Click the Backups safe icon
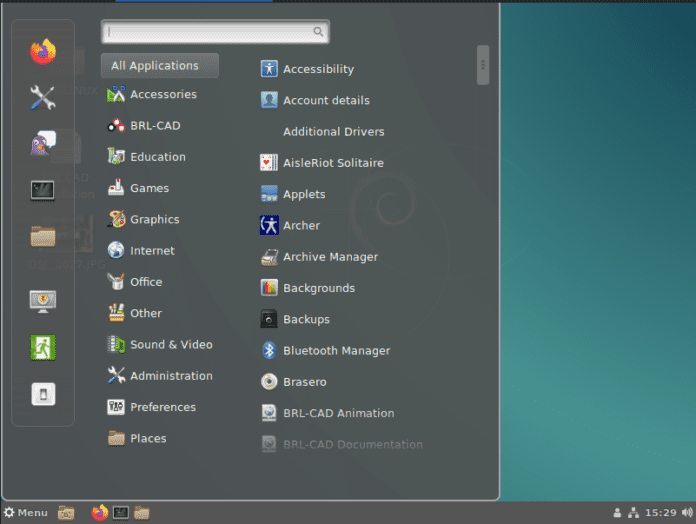Viewport: 696px width, 524px height. [x=269, y=319]
